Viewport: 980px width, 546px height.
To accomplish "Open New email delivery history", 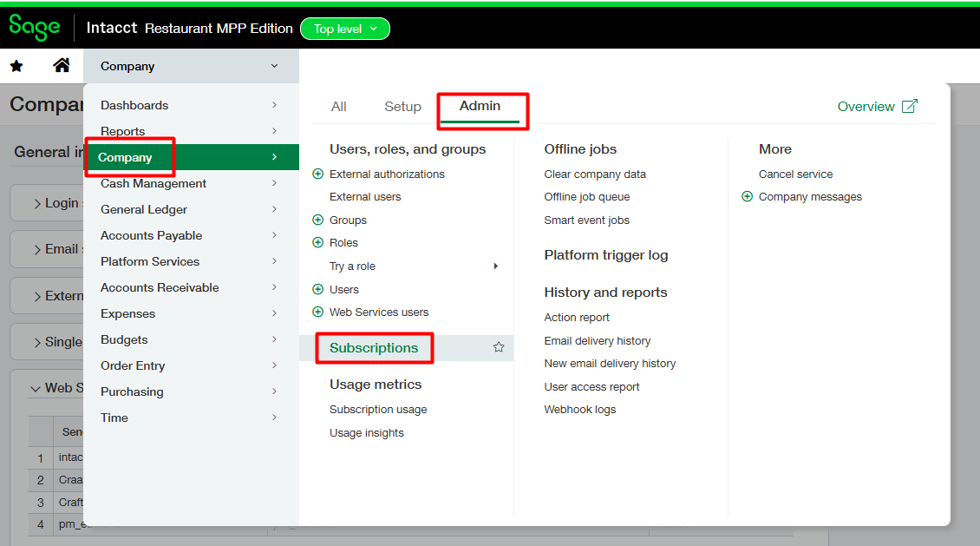I will pyautogui.click(x=610, y=364).
